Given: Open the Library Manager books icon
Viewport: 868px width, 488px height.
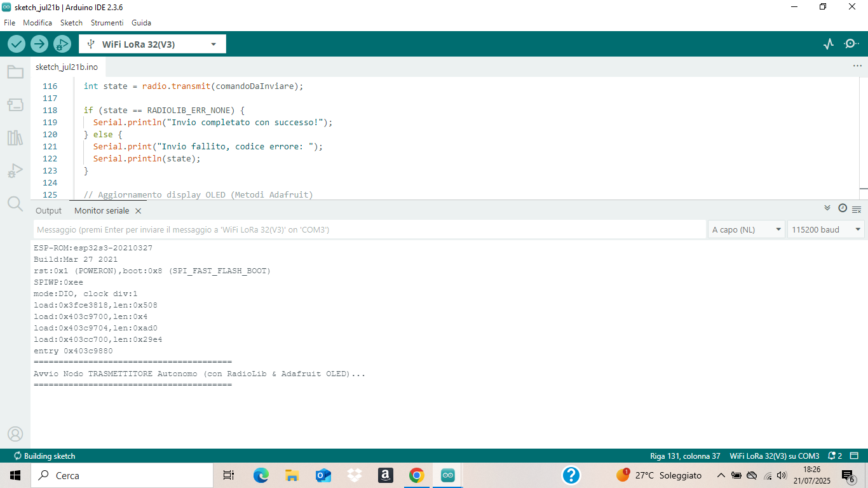Looking at the screenshot, I should 15,138.
